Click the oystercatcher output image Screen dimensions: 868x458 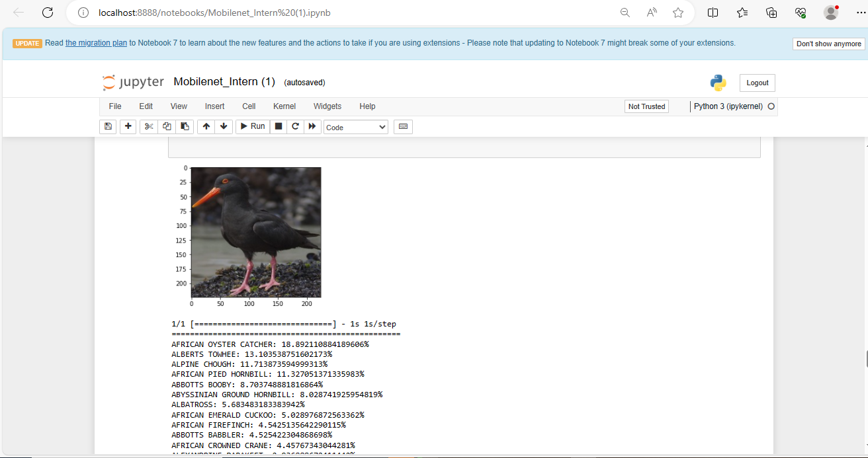[256, 232]
